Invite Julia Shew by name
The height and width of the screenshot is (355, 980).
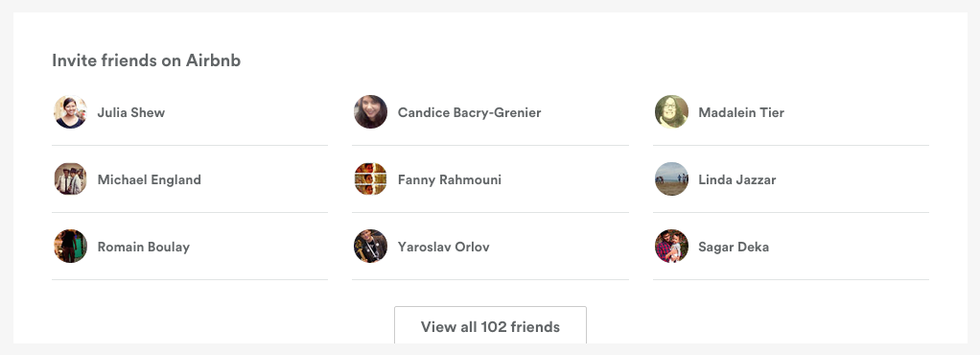tap(131, 112)
